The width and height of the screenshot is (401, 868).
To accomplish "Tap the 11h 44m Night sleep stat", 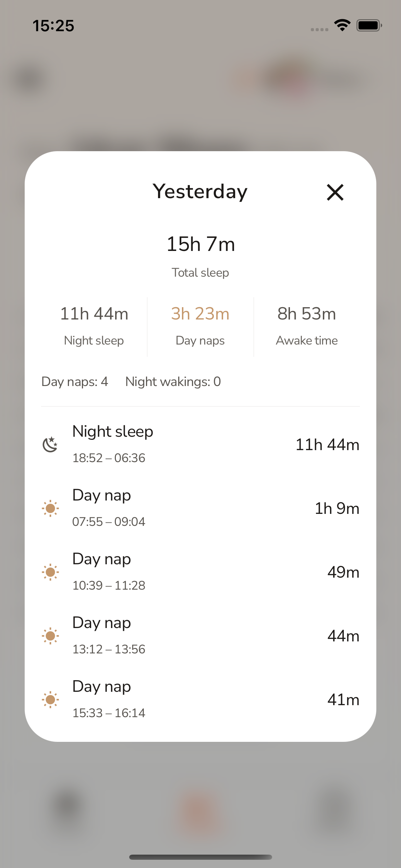I will tap(94, 314).
